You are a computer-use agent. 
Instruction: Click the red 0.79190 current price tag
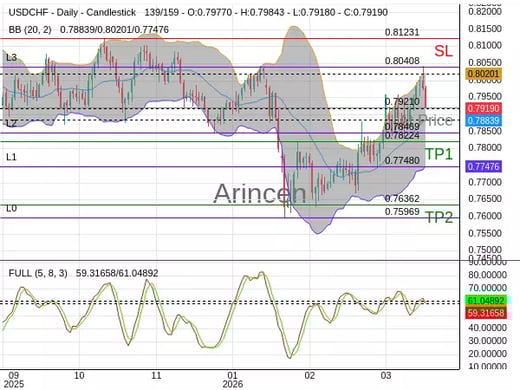[x=483, y=108]
